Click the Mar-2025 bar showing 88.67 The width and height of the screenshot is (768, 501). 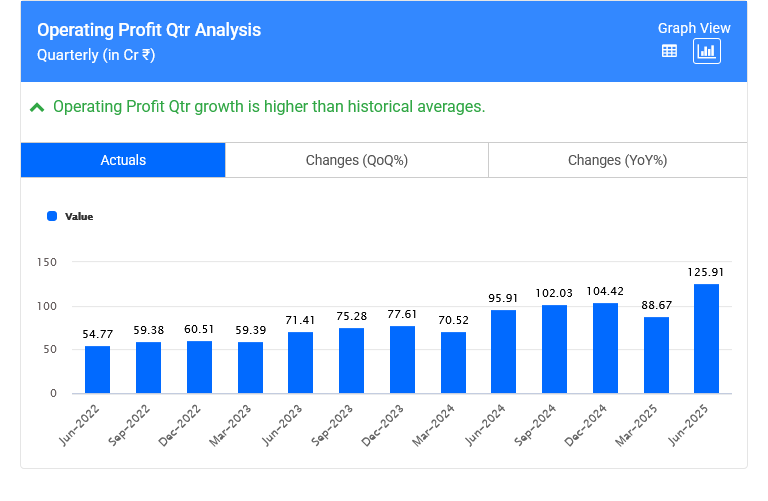tap(656, 355)
